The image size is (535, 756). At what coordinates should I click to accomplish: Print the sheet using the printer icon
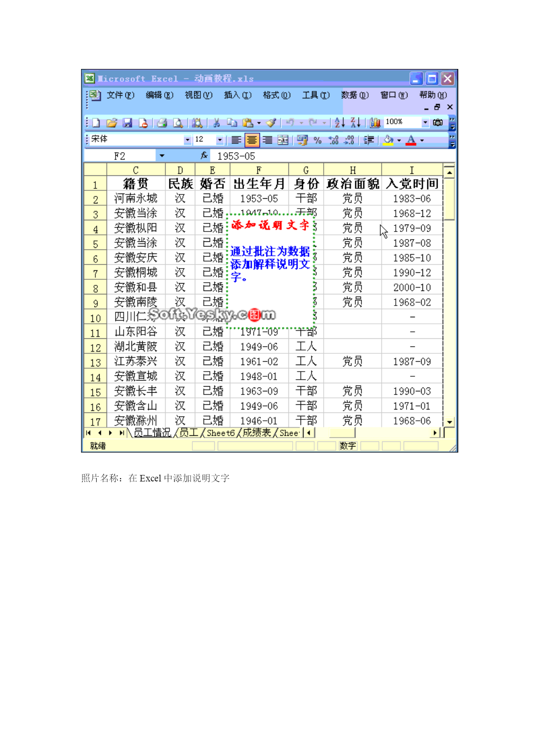coord(162,123)
